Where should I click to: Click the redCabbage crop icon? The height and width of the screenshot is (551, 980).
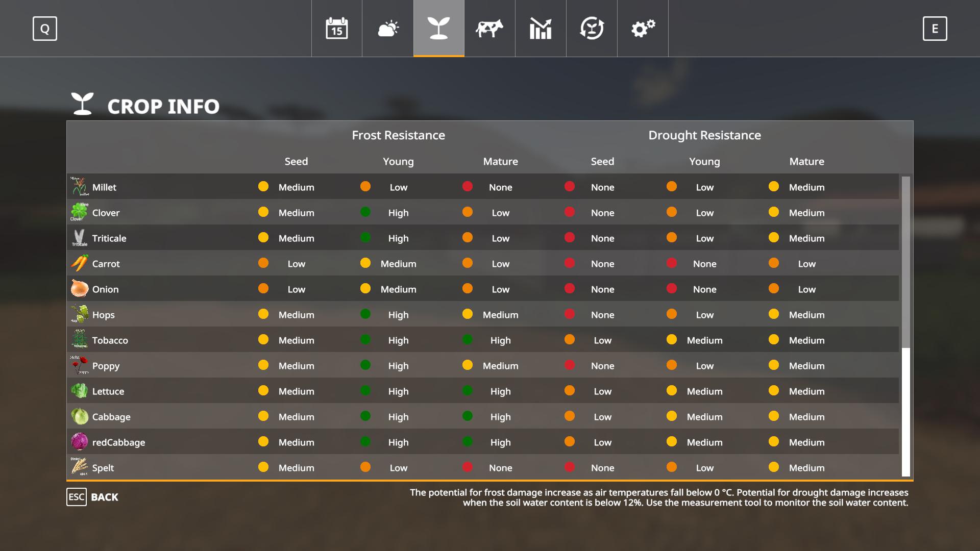tap(79, 442)
